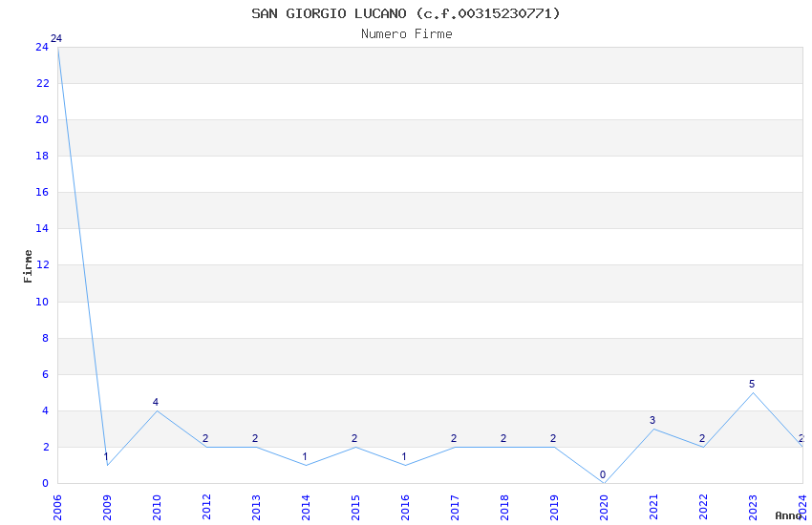
Task: Select the 2010 year label on x-axis
Action: click(x=157, y=508)
